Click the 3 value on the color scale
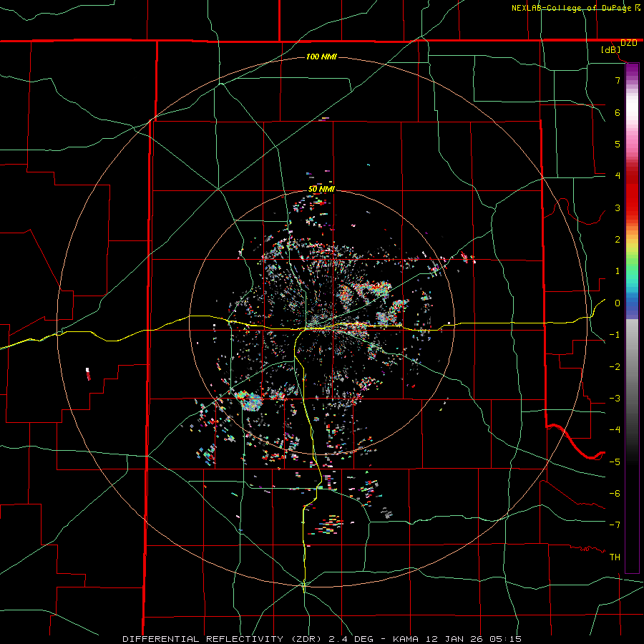 pyautogui.click(x=618, y=208)
